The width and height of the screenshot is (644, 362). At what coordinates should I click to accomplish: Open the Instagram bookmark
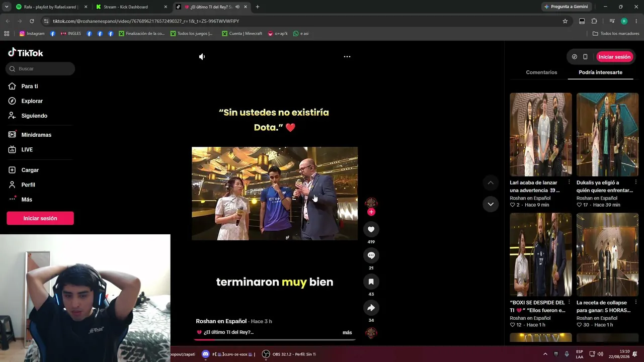[x=32, y=34]
